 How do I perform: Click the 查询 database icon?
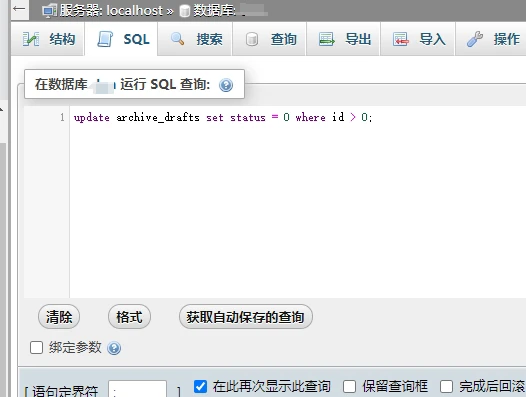[x=252, y=39]
